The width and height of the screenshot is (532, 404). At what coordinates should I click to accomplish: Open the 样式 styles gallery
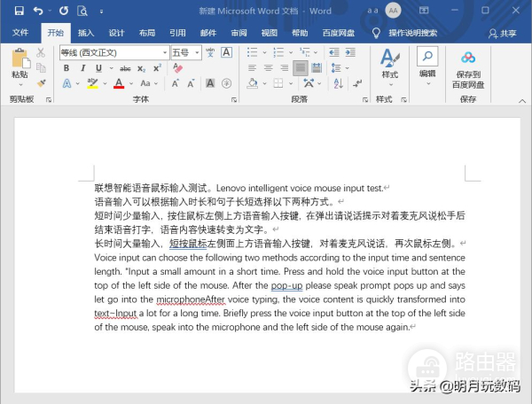[x=390, y=66]
